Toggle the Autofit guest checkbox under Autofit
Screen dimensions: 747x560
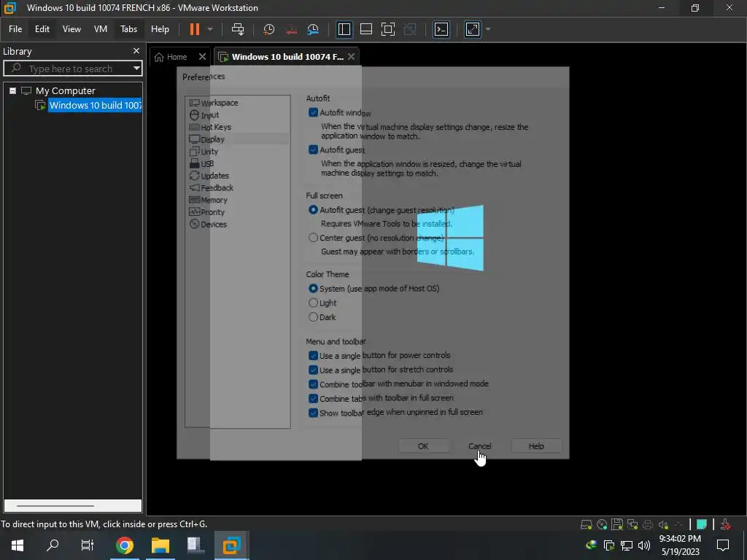point(313,149)
